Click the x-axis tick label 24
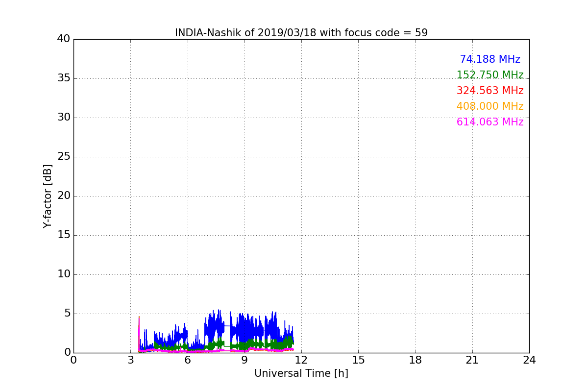The image size is (588, 392). pyautogui.click(x=529, y=360)
